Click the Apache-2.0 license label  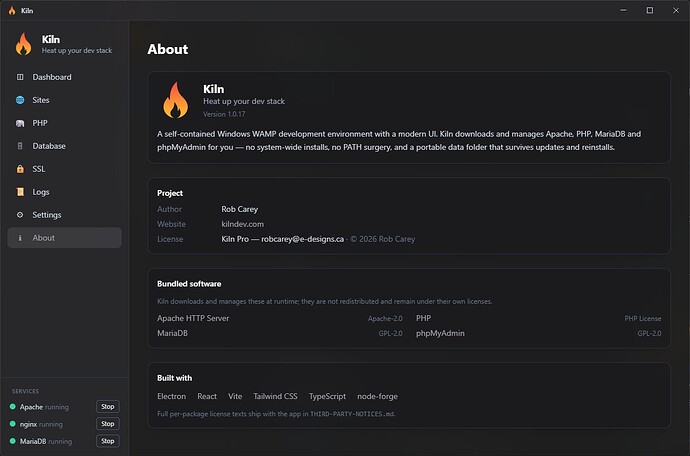(x=385, y=319)
